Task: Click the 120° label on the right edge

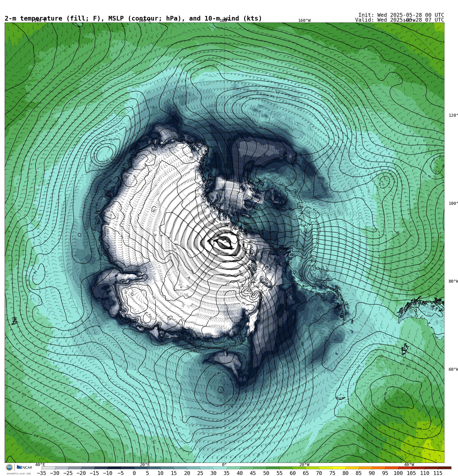Action: point(453,115)
